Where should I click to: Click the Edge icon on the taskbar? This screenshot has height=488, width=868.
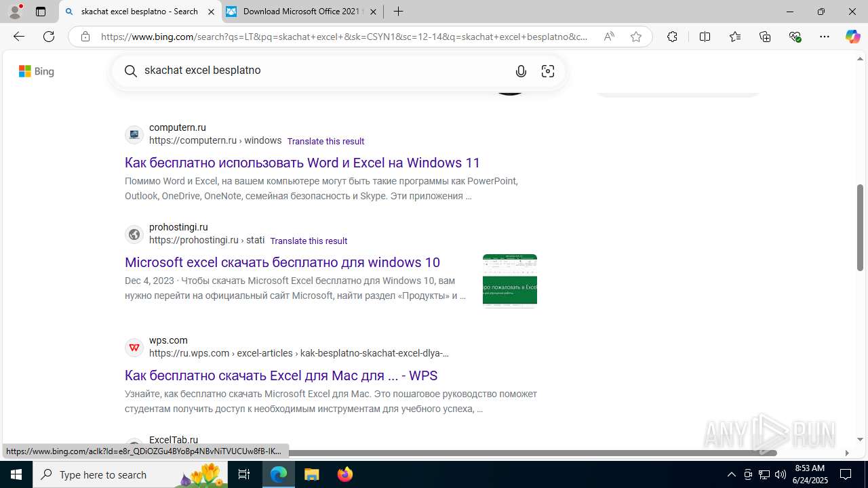pos(279,474)
